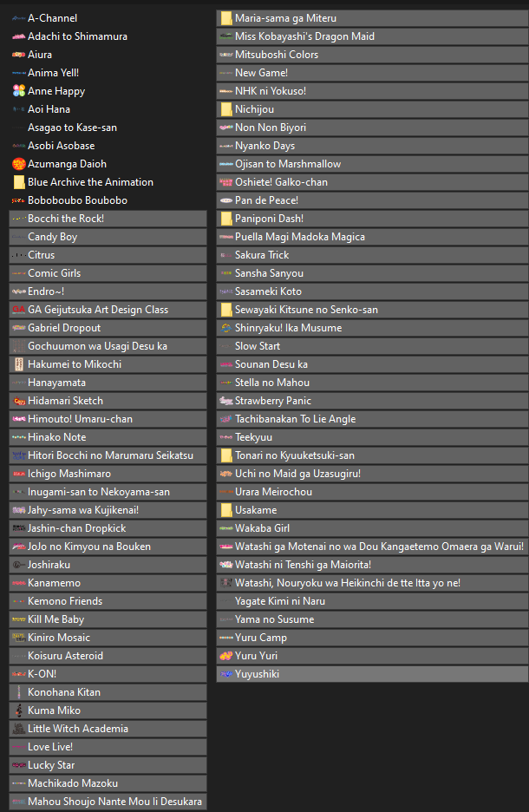Screen dimensions: 529x812
Task: Click the Strawberry Panic icon
Action: [226, 401]
